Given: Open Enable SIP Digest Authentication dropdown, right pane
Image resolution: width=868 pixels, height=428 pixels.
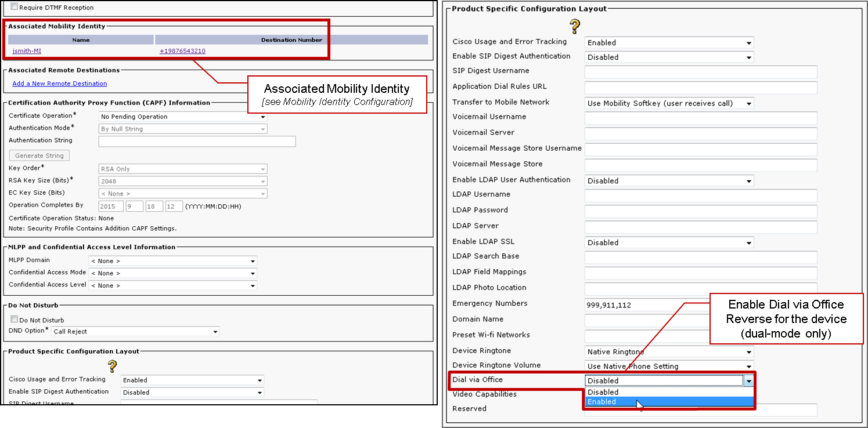Looking at the screenshot, I should click(x=669, y=57).
